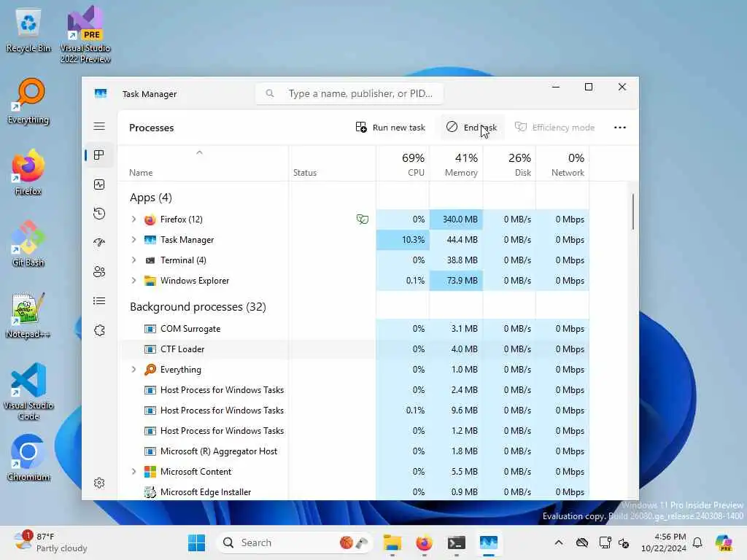Click the Microsoft Edge Installer icon
The height and width of the screenshot is (560, 747).
click(x=150, y=492)
